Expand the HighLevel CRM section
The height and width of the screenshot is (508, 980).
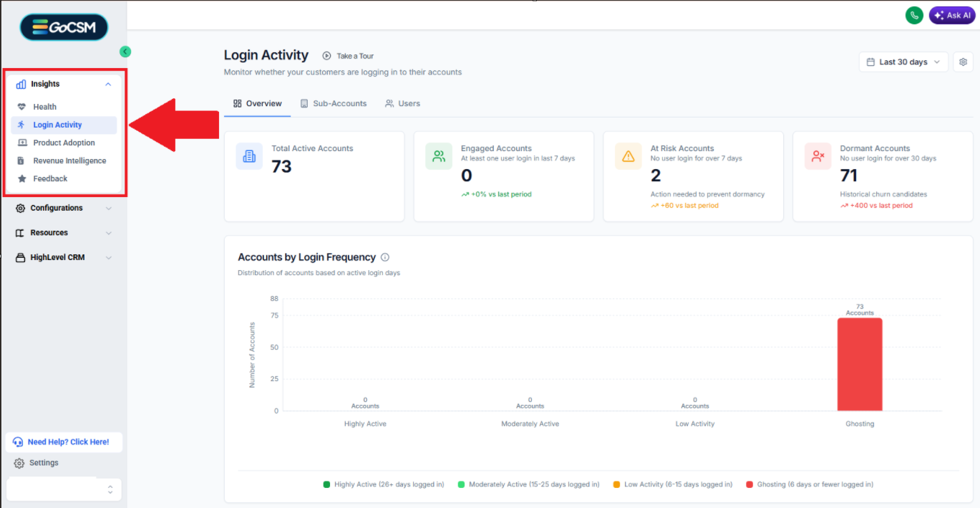click(64, 257)
